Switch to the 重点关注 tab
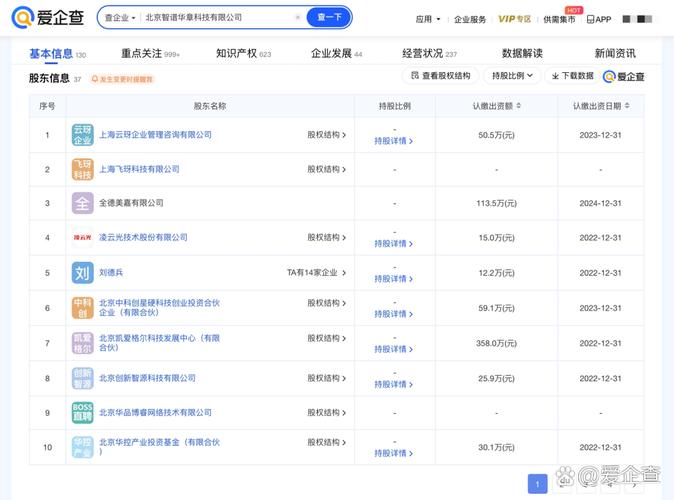The image size is (674, 500). (150, 54)
